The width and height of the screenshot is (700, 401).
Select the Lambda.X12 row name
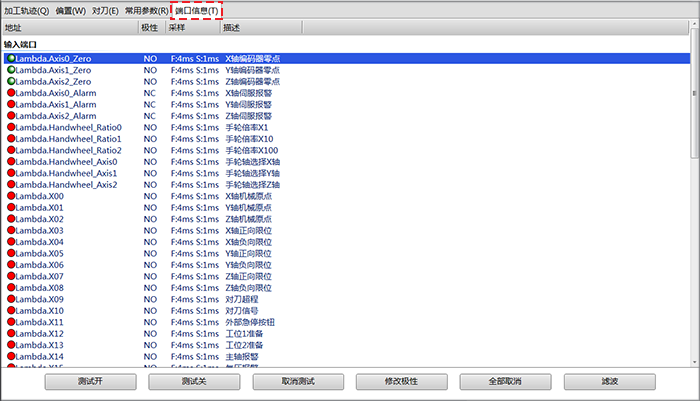pyautogui.click(x=39, y=334)
